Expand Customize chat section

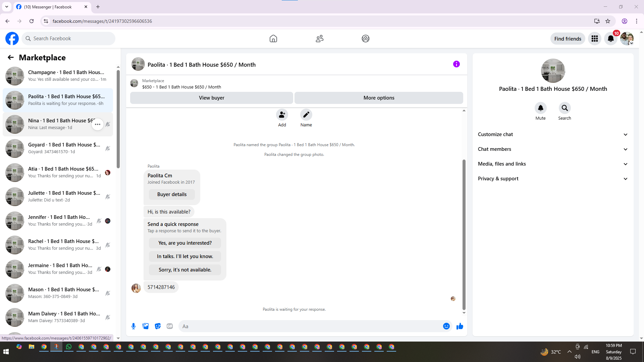click(553, 134)
